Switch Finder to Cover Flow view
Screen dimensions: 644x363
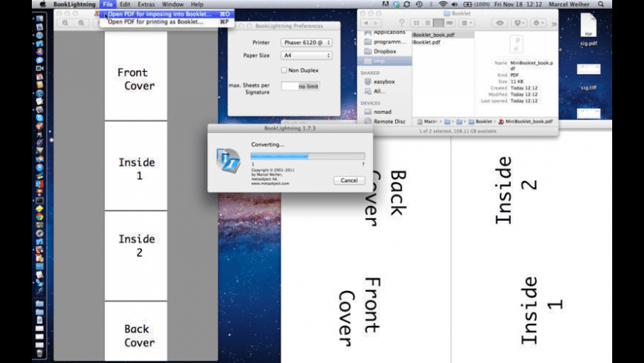[449, 23]
